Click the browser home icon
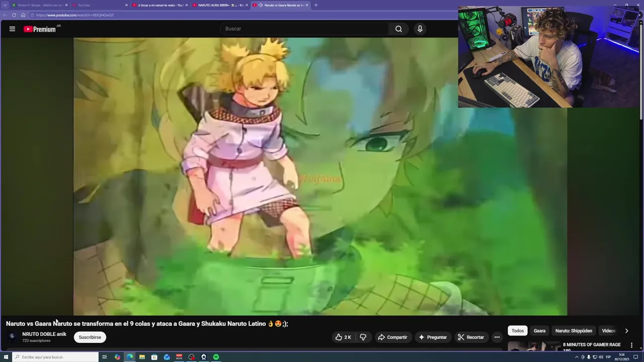The image size is (644, 362). (x=23, y=15)
